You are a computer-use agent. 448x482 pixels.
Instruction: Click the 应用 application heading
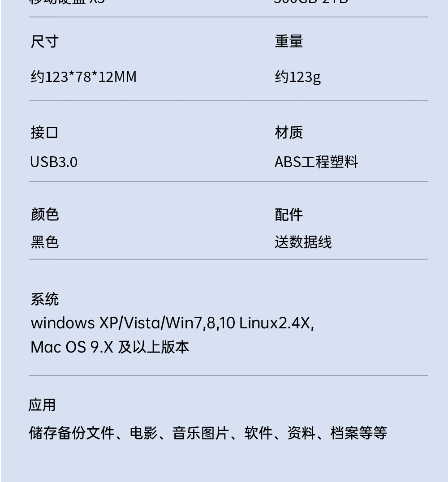42,405
